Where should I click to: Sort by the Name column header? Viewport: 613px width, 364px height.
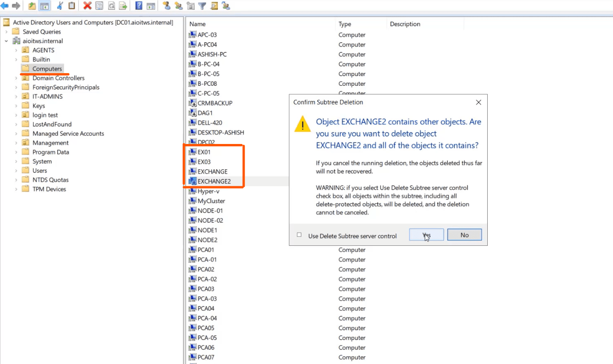point(197,23)
